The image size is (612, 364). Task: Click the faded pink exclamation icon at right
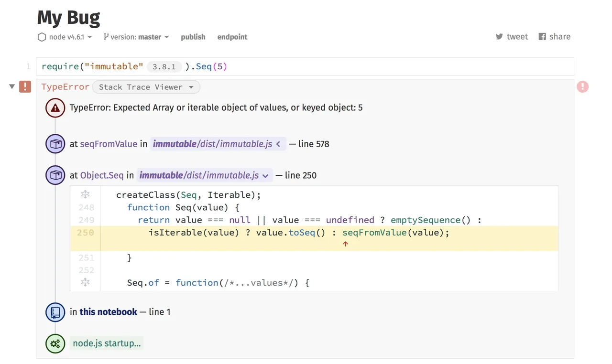[x=582, y=86]
